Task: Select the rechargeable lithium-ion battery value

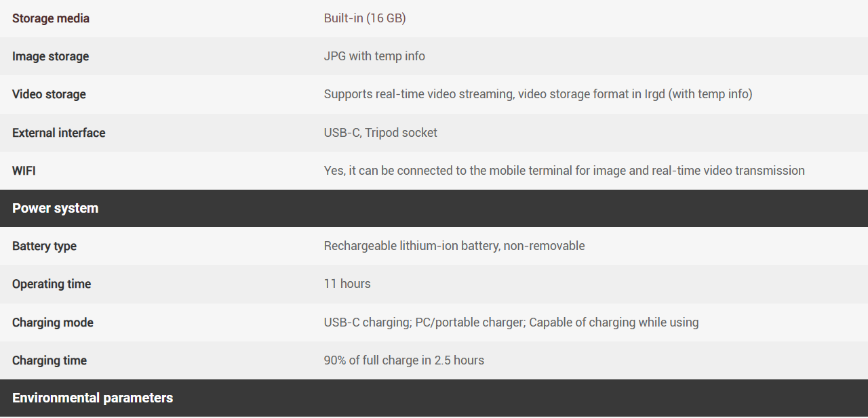Action: [x=454, y=246]
